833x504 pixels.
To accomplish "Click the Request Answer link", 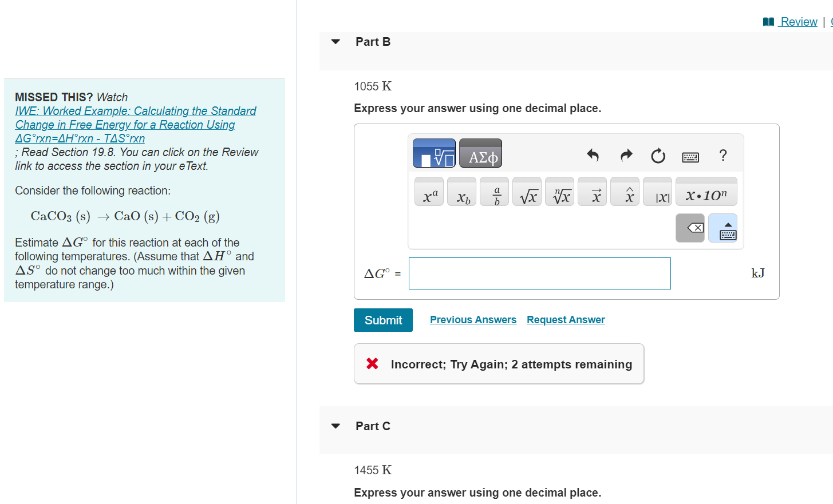I will (x=566, y=320).
